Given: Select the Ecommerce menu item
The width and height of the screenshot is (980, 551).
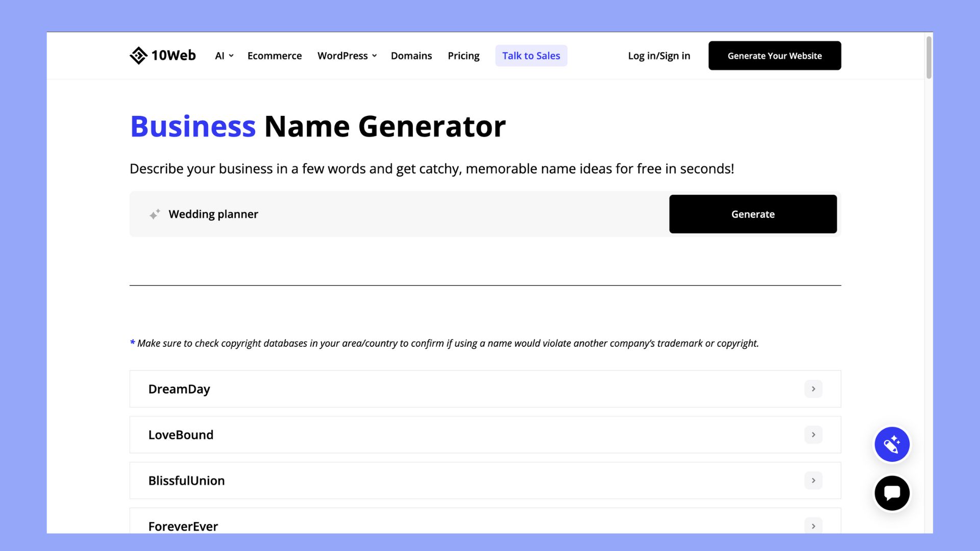Looking at the screenshot, I should (275, 55).
